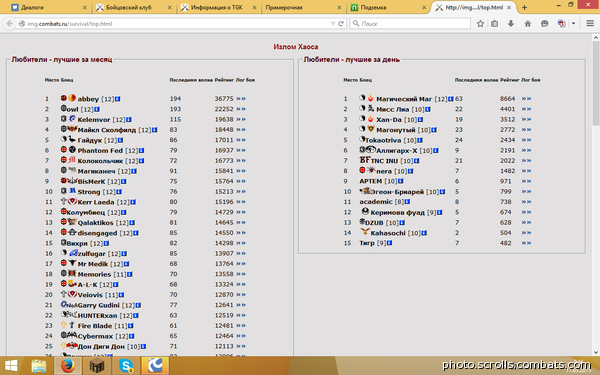
Task: Click the info icon next to abbey
Action: point(118,99)
